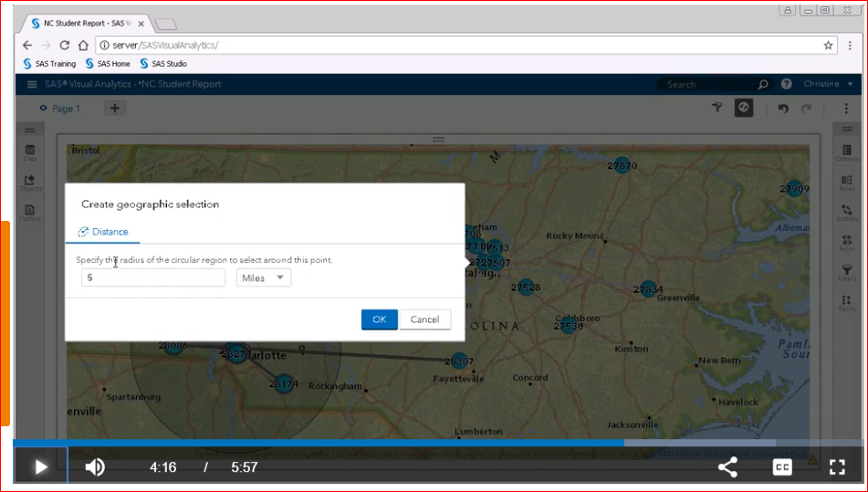Open the report overflow three-dot menu

(846, 108)
